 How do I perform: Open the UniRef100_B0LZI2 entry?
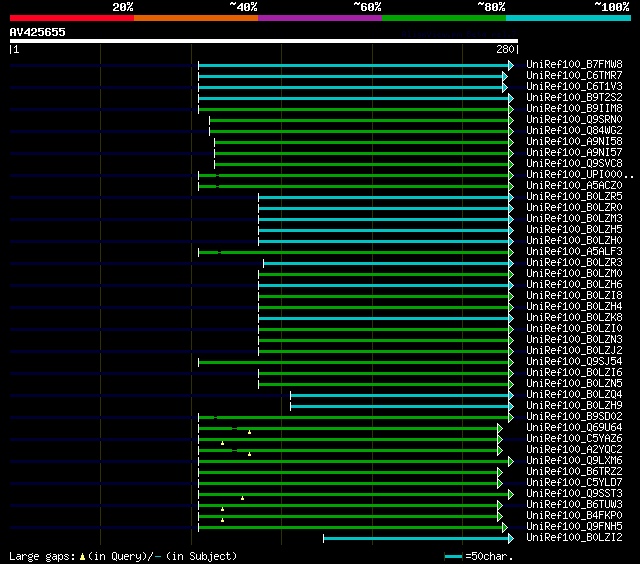[574, 538]
